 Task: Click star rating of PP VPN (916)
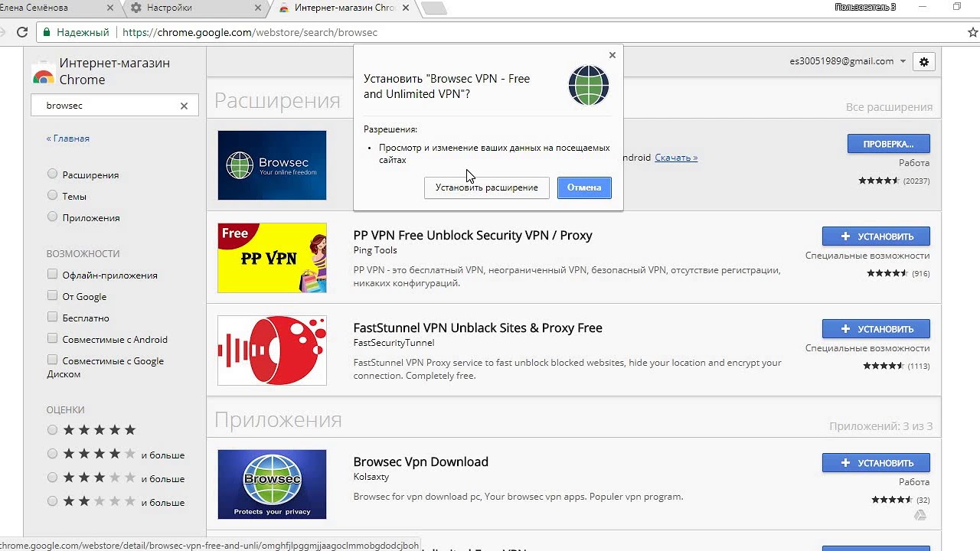(x=887, y=273)
